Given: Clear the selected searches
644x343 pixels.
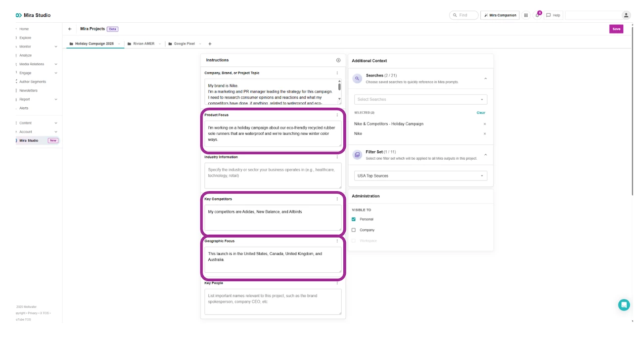Looking at the screenshot, I should [481, 113].
